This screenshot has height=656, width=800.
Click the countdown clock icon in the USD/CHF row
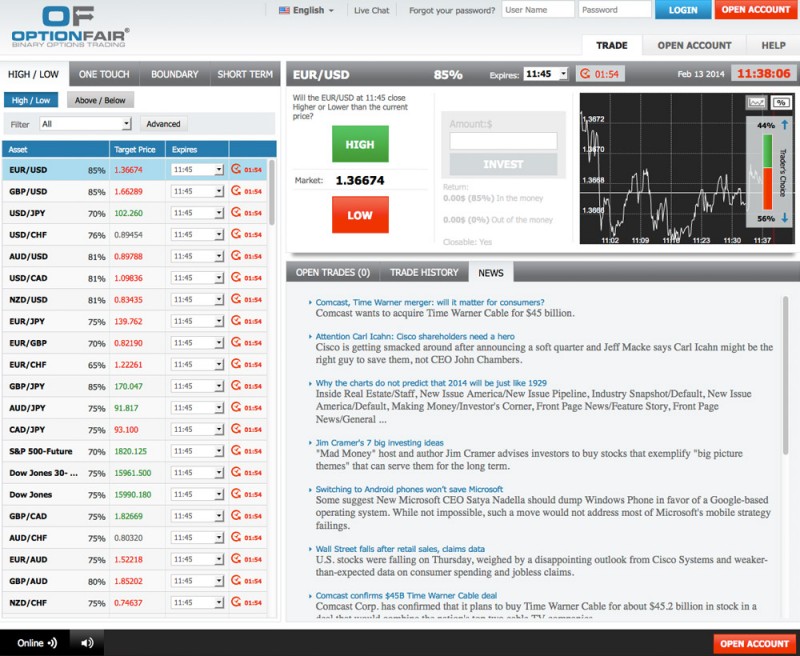pyautogui.click(x=236, y=234)
